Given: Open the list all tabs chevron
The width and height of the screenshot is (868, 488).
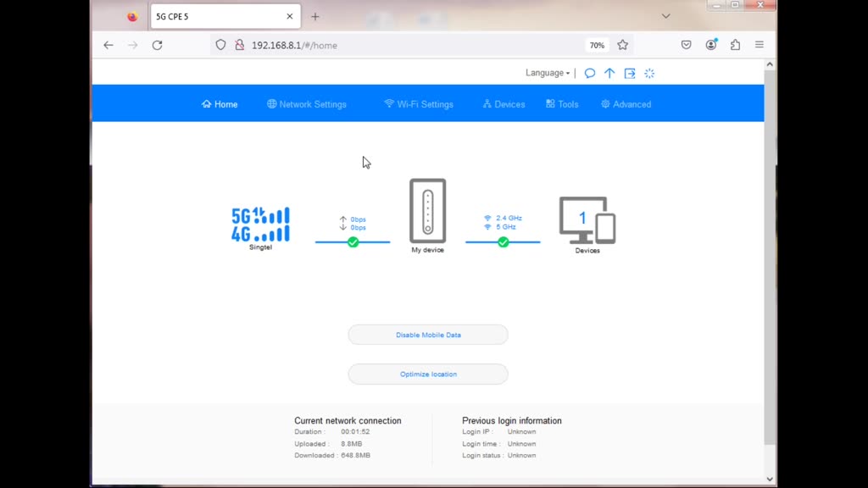Looking at the screenshot, I should click(x=665, y=16).
